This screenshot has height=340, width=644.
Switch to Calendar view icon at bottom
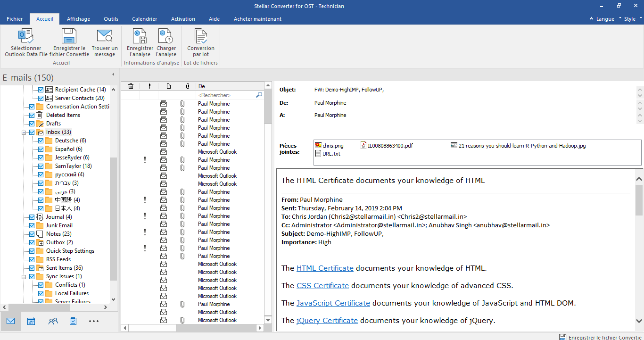(31, 321)
